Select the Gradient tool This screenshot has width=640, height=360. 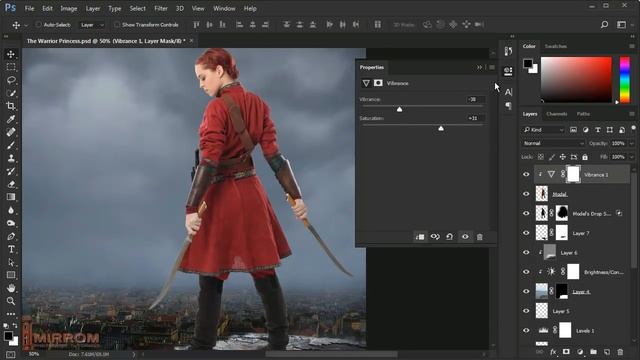[x=11, y=197]
